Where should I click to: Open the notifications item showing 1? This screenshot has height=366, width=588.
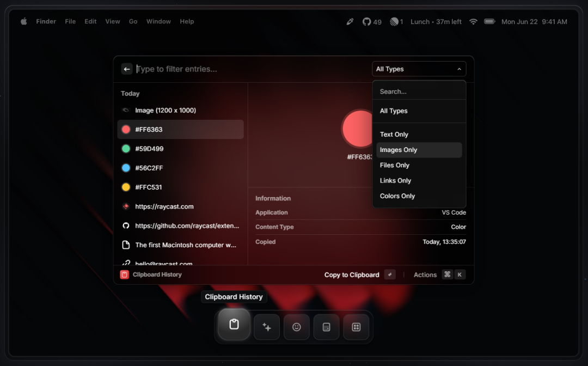click(396, 22)
